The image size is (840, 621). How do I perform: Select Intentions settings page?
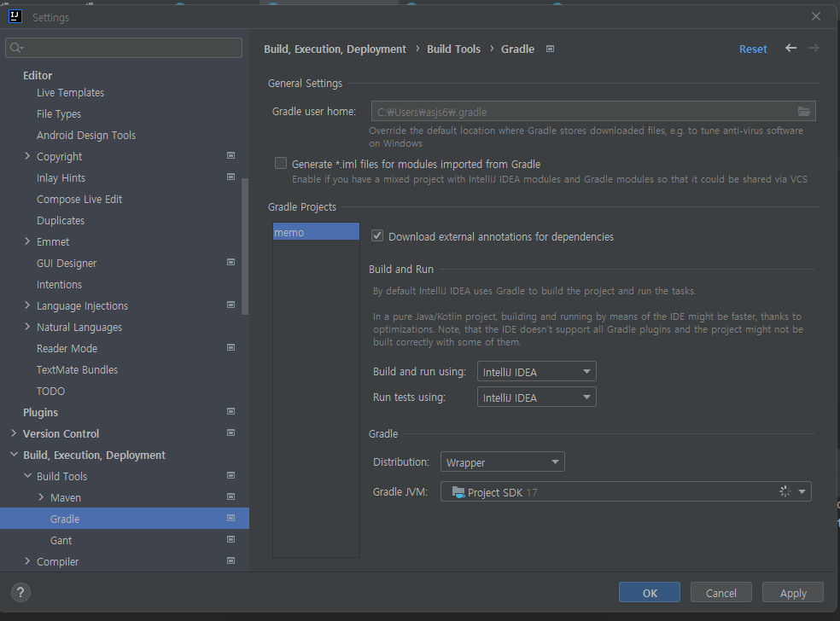click(60, 285)
